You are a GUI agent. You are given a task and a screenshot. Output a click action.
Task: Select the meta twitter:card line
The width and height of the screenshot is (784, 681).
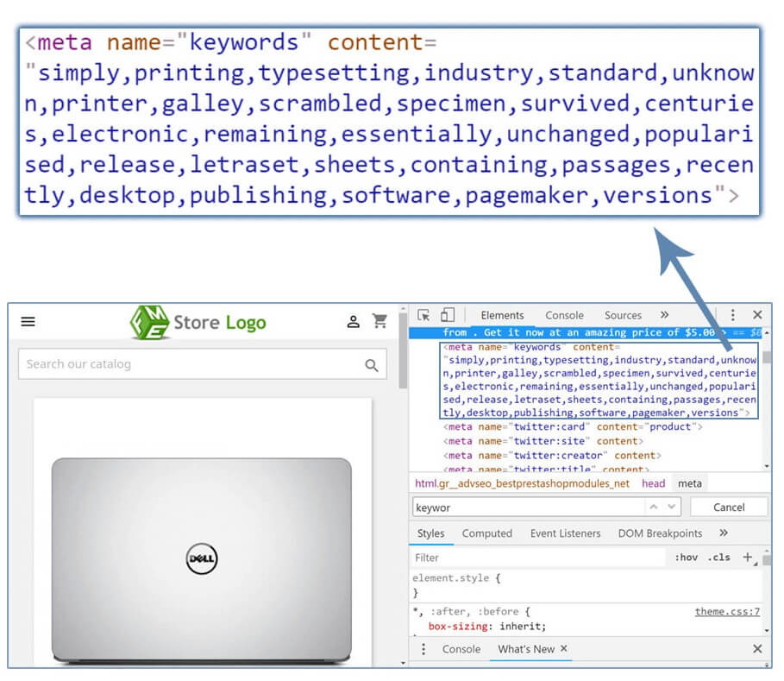click(573, 427)
